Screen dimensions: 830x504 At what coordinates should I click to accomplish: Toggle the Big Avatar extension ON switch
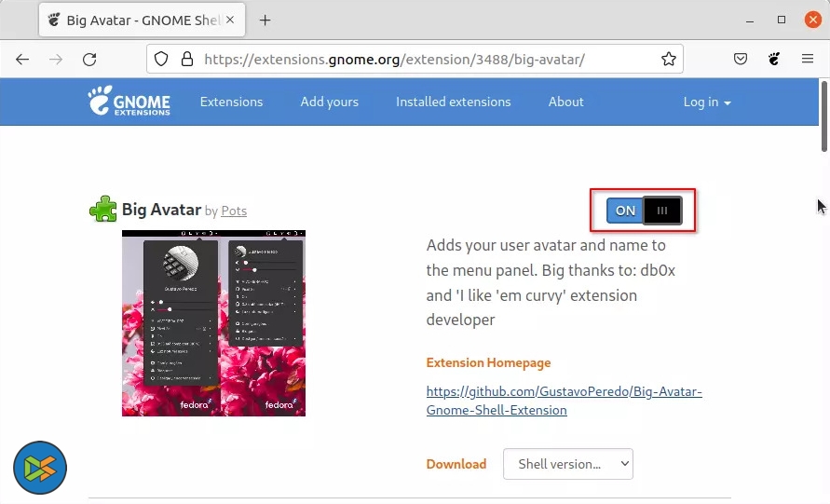[644, 211]
